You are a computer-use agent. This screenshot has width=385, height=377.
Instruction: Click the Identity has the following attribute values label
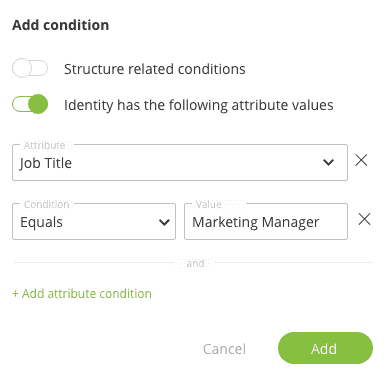tap(199, 105)
